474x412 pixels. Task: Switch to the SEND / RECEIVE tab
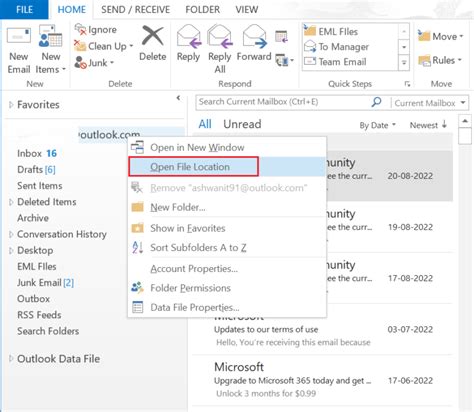click(x=135, y=9)
